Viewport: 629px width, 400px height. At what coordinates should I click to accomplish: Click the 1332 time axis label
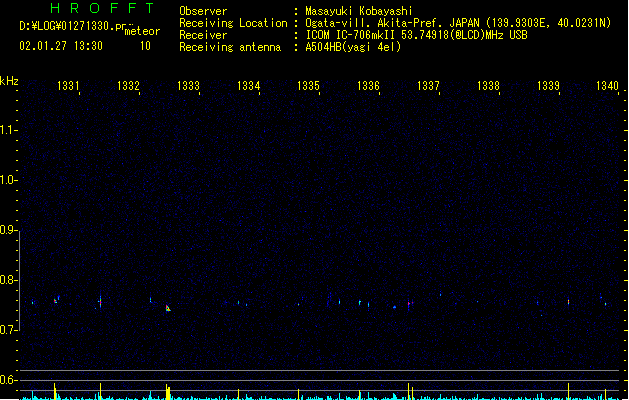pos(128,85)
